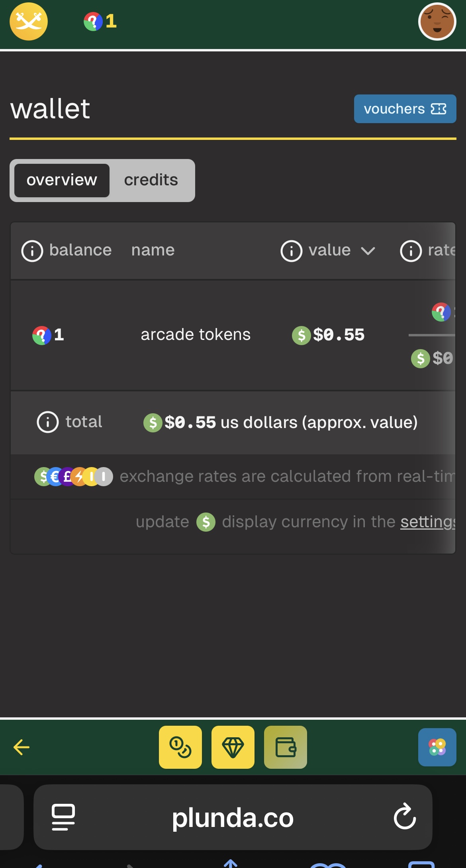Image resolution: width=466 pixels, height=868 pixels.
Task: Open the colorful apps grid button
Action: pos(437,747)
